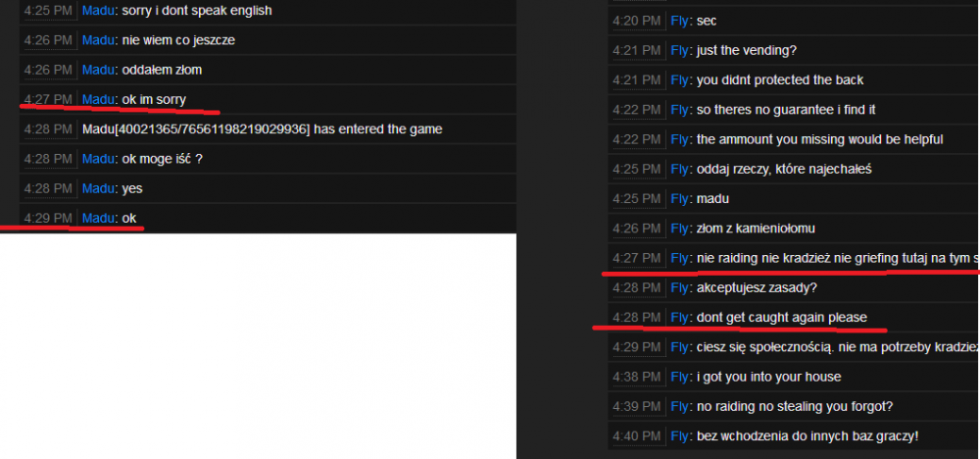980x459 pixels.
Task: Select Fly name on 'dont get caught again please'
Action: pos(679,318)
